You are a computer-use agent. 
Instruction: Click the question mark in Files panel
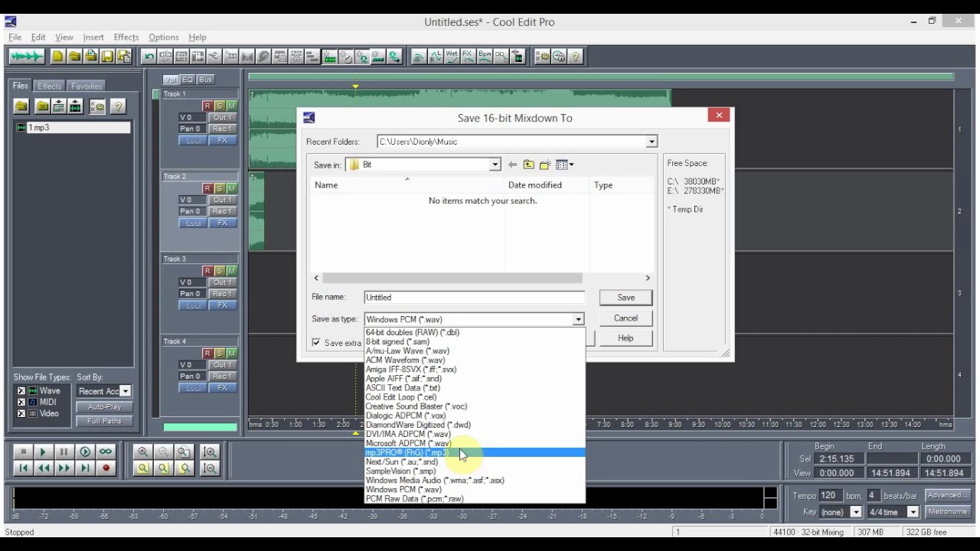click(118, 107)
